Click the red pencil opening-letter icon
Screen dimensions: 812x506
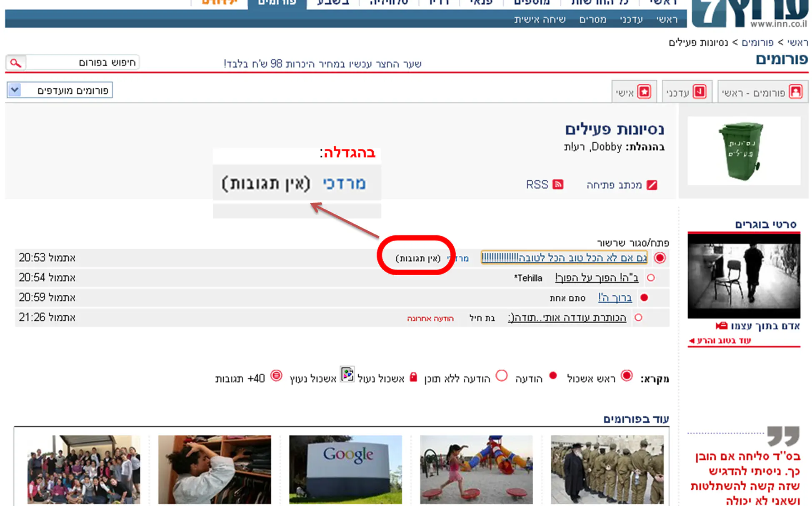pyautogui.click(x=652, y=185)
